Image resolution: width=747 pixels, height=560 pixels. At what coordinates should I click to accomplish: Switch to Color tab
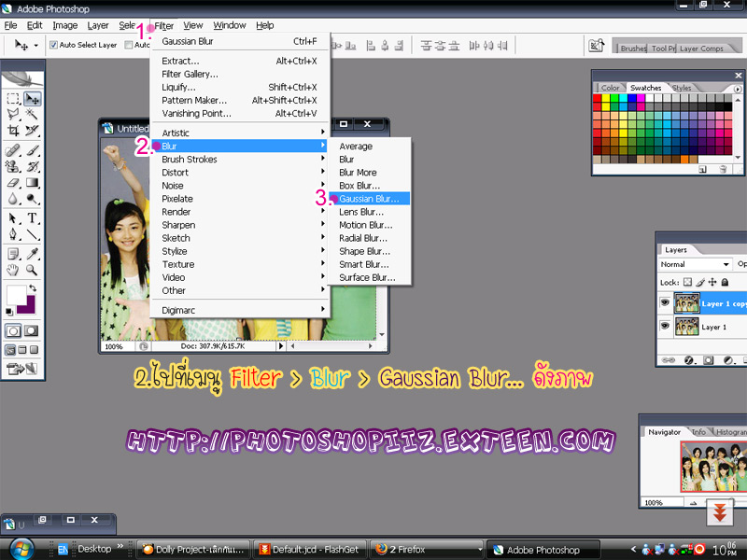pyautogui.click(x=610, y=88)
